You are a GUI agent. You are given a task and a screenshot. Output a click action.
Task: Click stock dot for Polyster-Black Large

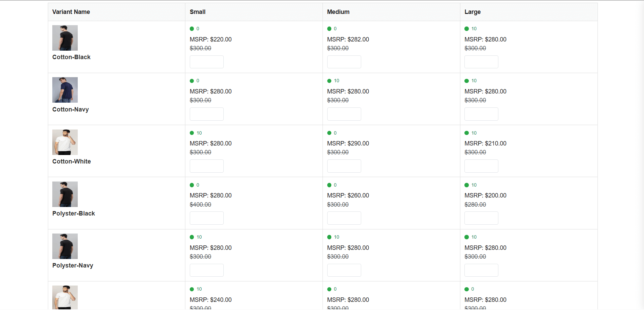click(x=466, y=185)
